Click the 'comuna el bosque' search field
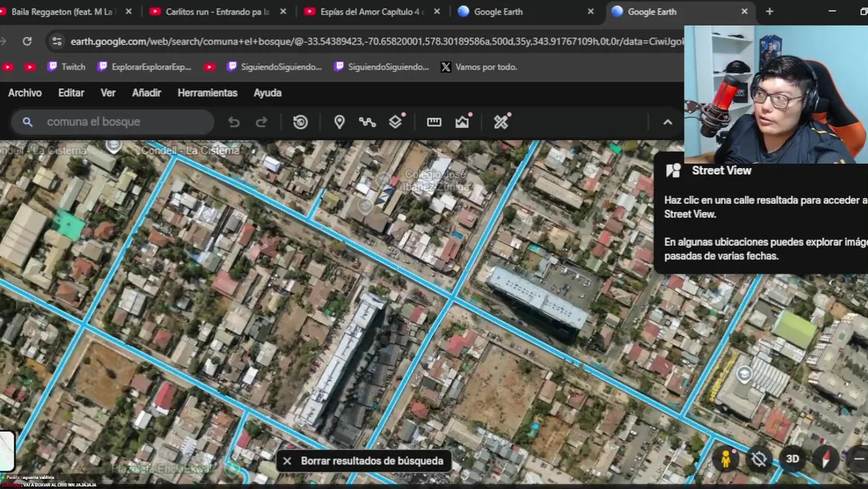 click(x=112, y=122)
